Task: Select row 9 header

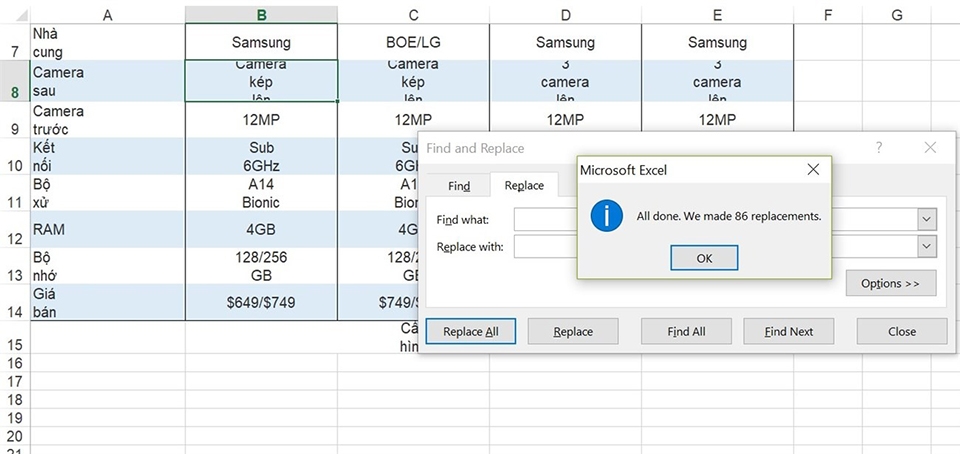Action: [x=15, y=120]
